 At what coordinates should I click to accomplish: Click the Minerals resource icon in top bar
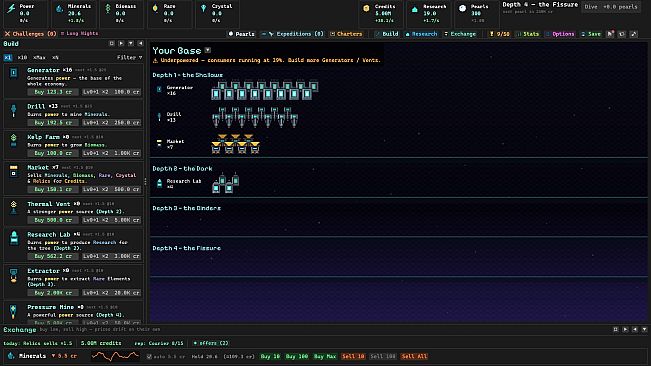tap(60, 8)
